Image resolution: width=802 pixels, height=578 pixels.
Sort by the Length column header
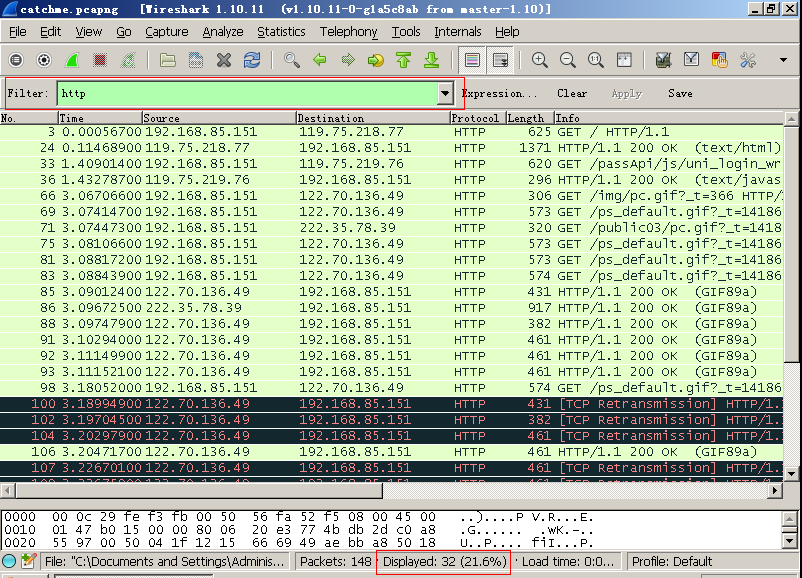pos(530,118)
